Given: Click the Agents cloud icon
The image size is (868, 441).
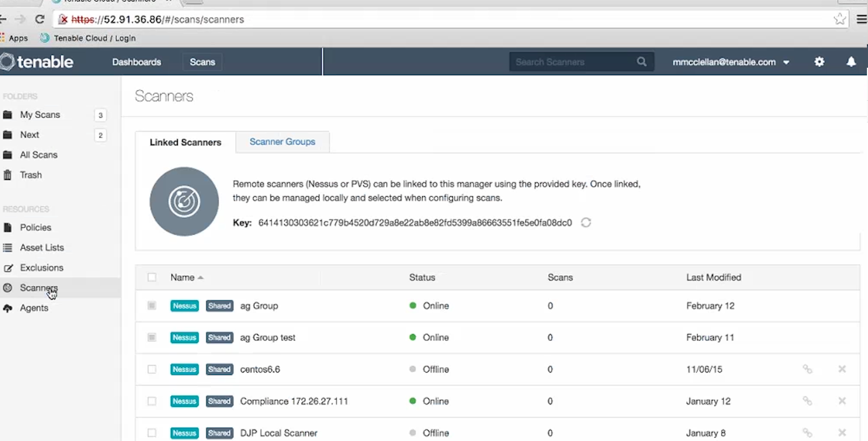Looking at the screenshot, I should pyautogui.click(x=8, y=308).
